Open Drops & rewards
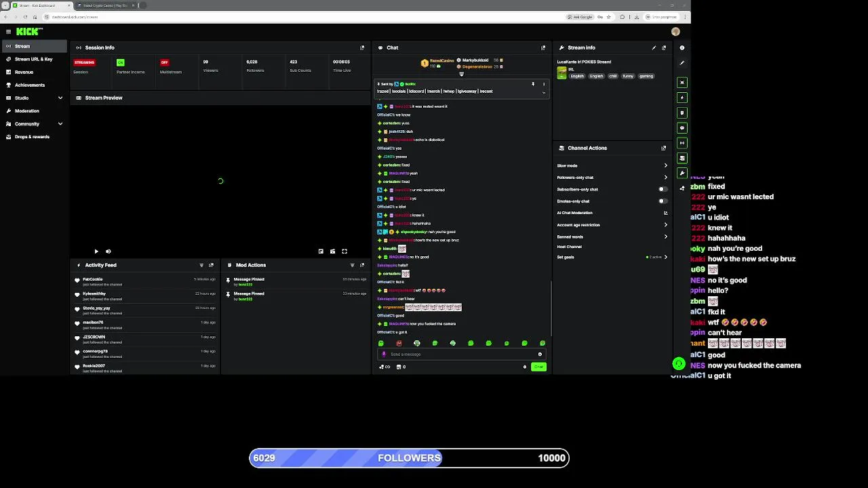 (x=34, y=136)
